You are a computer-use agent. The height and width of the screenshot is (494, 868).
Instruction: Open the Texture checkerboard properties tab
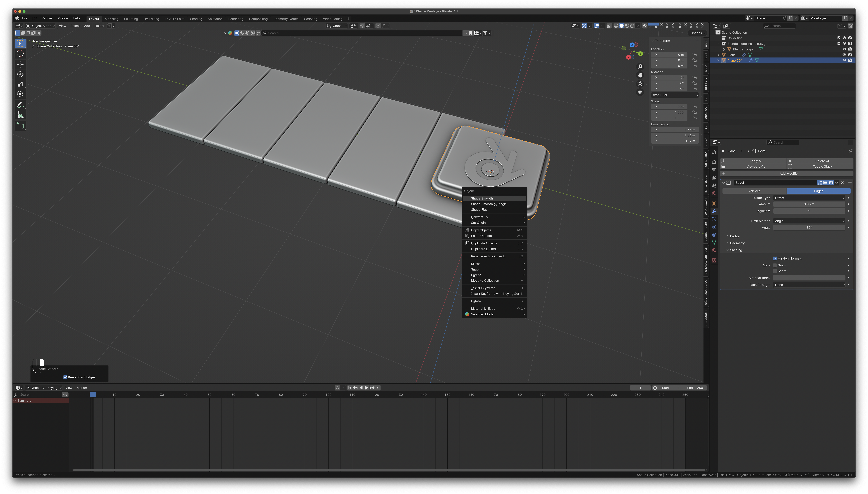coord(714,261)
